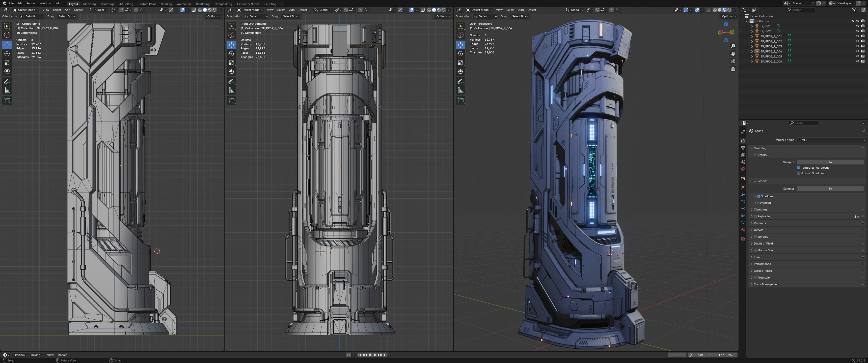This screenshot has width=868, height=363.
Task: Expand the Color Management panel
Action: [x=766, y=284]
